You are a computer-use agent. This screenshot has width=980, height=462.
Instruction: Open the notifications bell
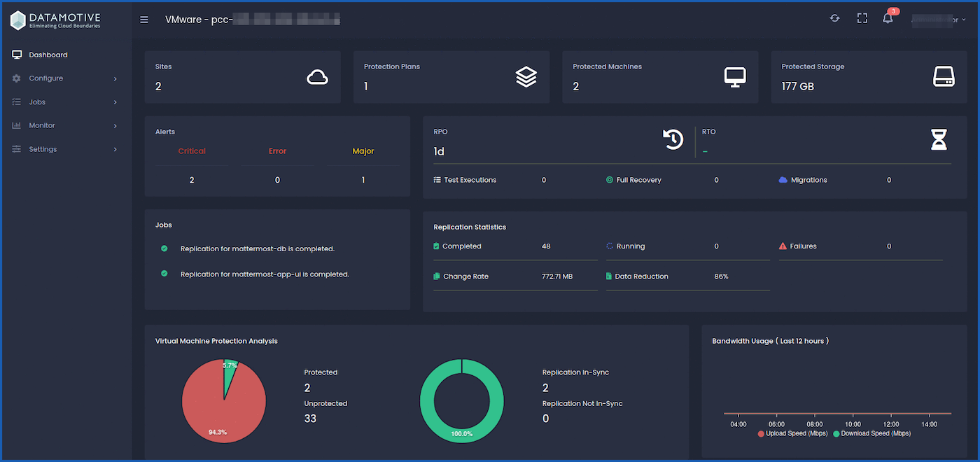click(x=888, y=19)
